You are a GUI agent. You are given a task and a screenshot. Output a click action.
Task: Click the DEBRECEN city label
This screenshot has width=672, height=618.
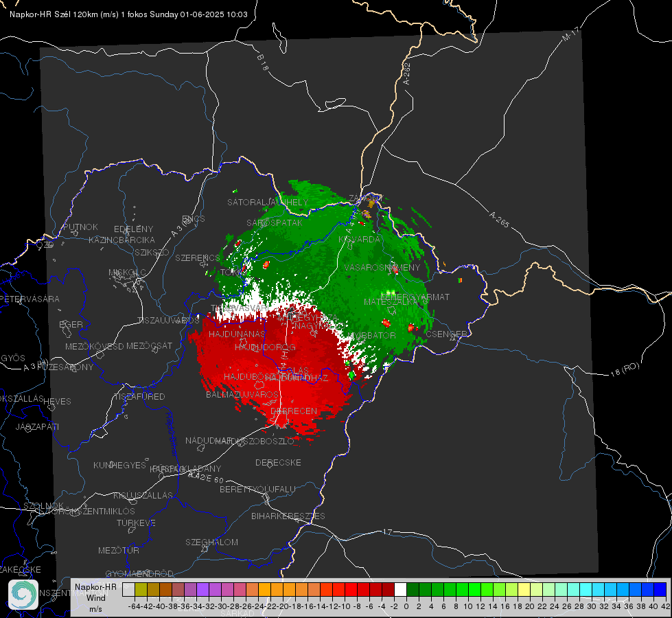(x=294, y=411)
